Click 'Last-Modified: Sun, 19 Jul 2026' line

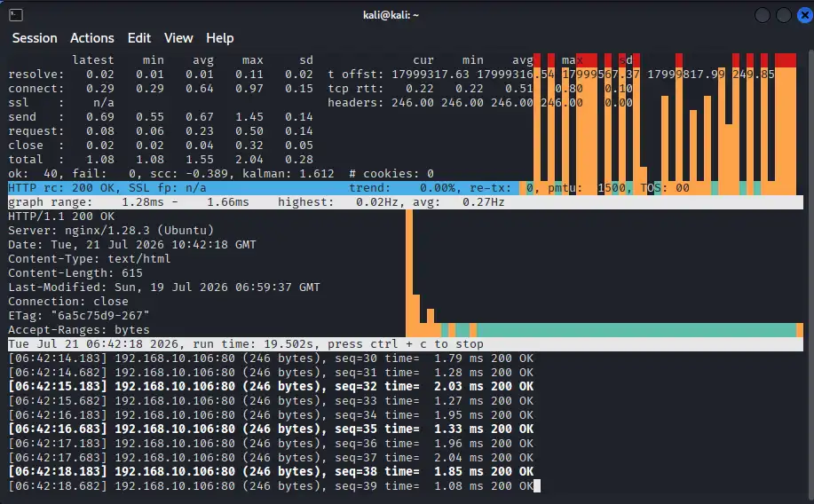click(x=164, y=287)
